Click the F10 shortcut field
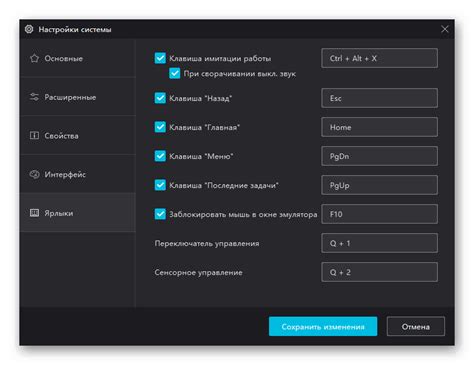Screen dimensions: 474x365 click(379, 214)
